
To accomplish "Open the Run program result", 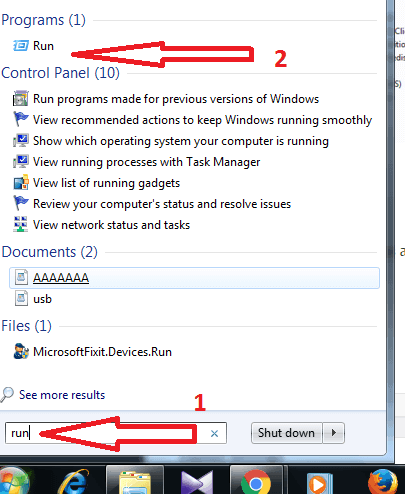I will [33, 46].
